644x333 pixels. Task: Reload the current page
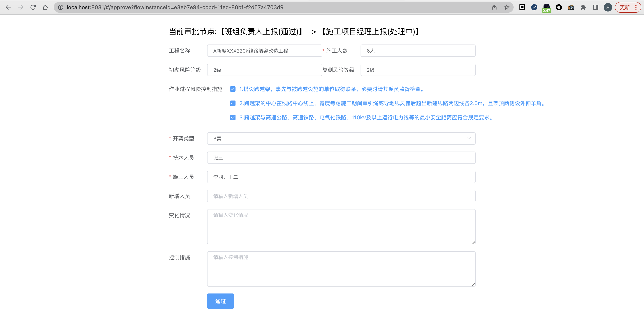[33, 7]
